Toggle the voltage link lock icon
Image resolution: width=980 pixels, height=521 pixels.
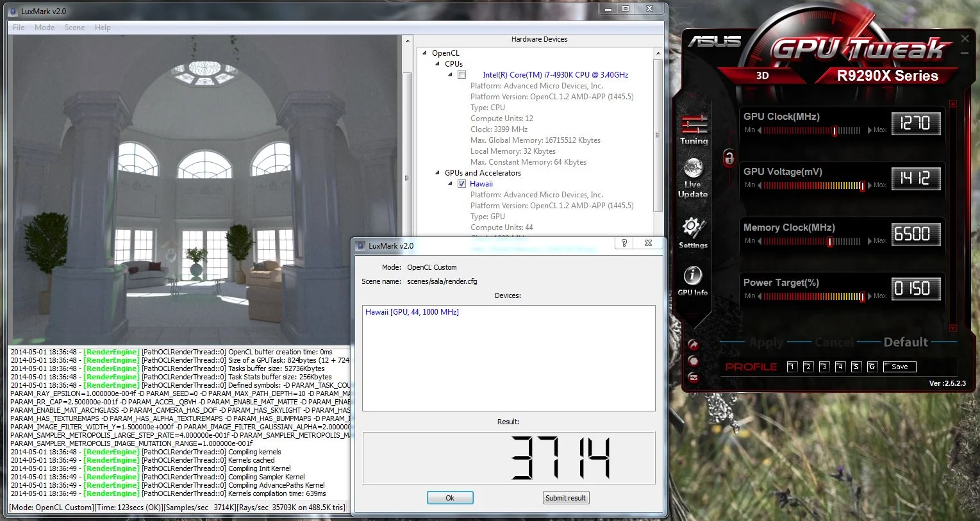click(729, 158)
